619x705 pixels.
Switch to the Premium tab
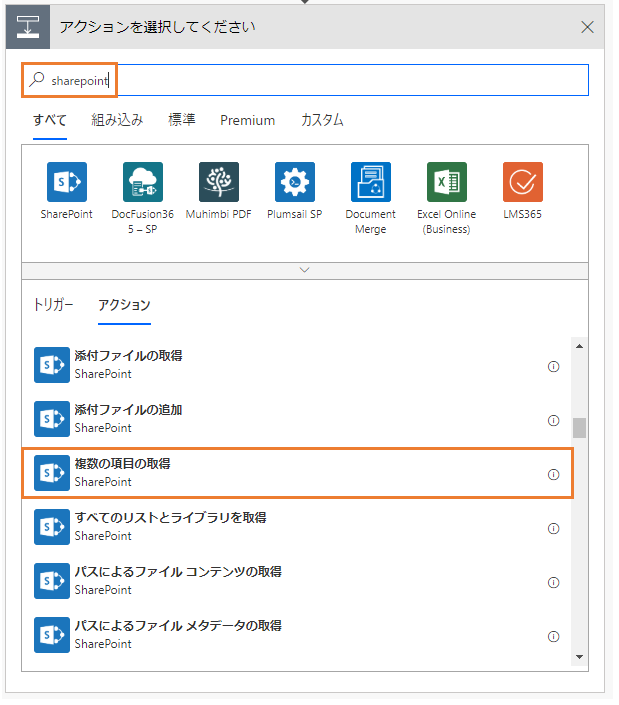[x=247, y=120]
